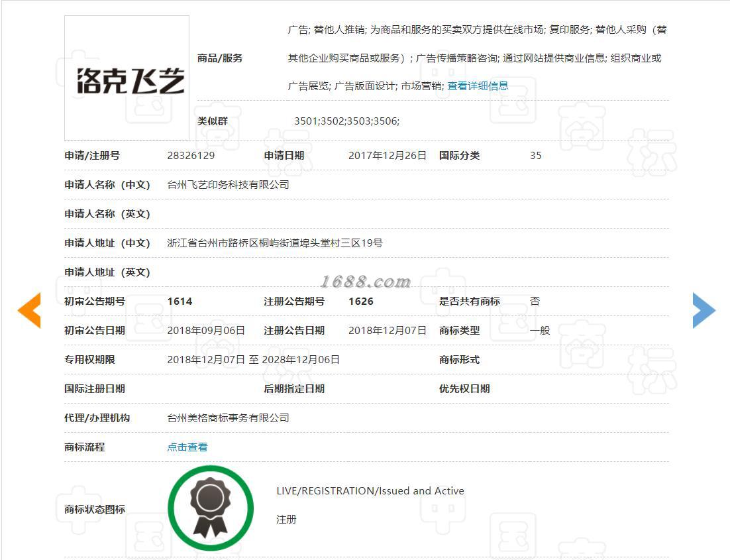
Task: Select applicant name 台州飞艺印务科技有限公司
Action: tap(228, 185)
